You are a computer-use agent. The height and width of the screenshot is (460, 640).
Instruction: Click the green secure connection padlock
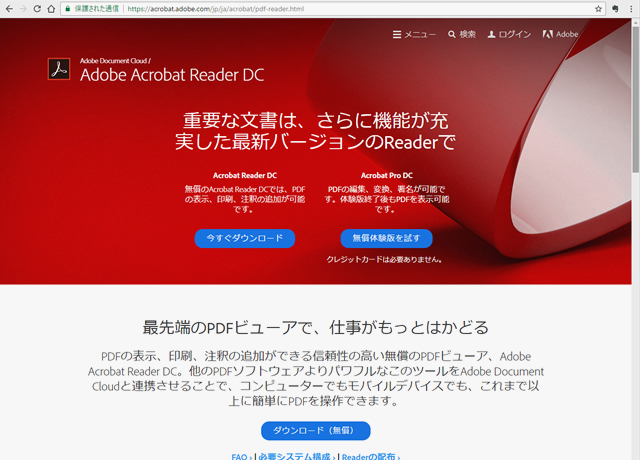point(67,8)
